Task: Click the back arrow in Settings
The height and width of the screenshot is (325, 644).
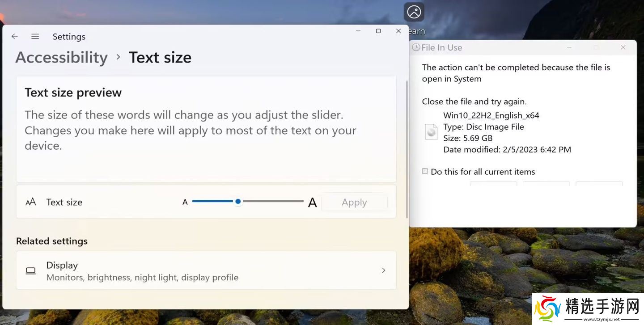Action: click(x=15, y=37)
